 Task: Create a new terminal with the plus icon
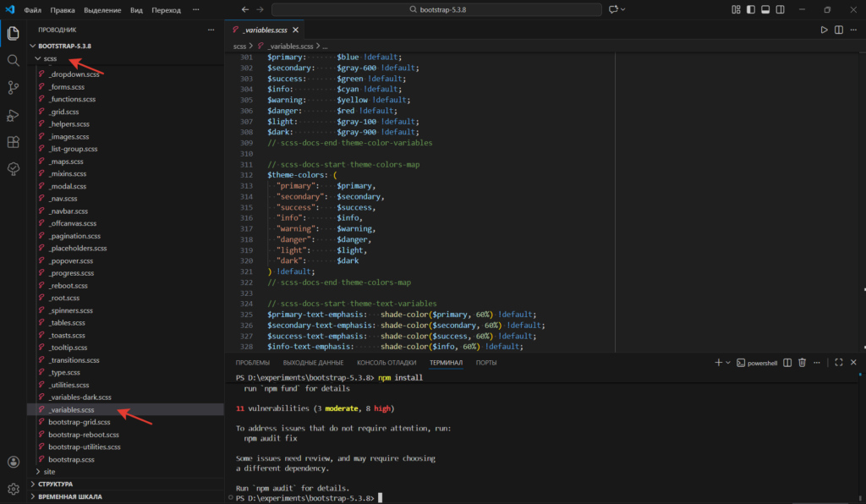pos(718,362)
